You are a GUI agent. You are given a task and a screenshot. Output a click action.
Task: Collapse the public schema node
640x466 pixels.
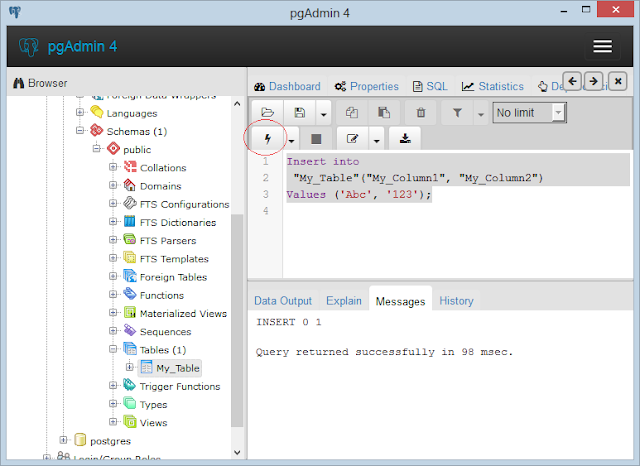pyautogui.click(x=96, y=149)
